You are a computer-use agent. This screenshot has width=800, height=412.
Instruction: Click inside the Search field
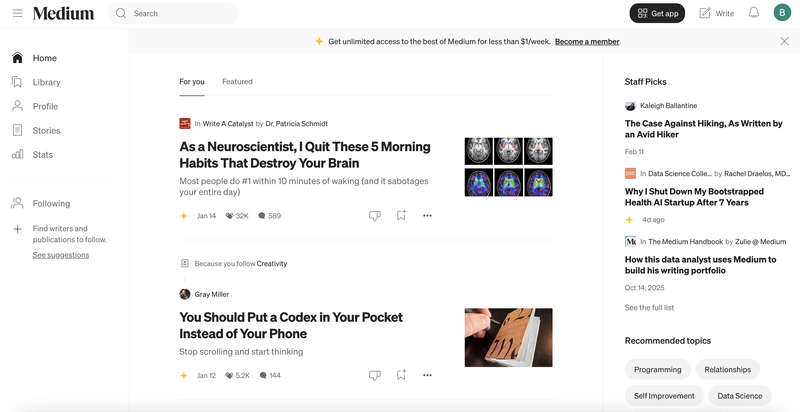(180, 13)
